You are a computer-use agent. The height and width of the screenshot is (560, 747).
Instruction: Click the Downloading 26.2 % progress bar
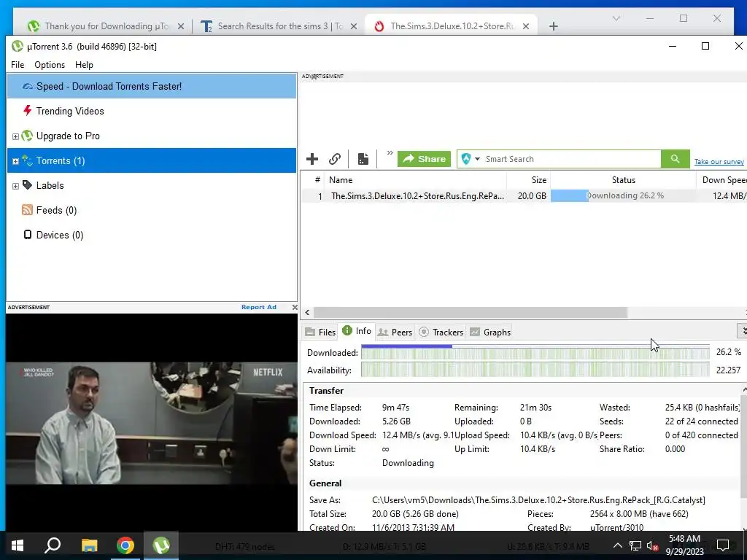tap(623, 195)
